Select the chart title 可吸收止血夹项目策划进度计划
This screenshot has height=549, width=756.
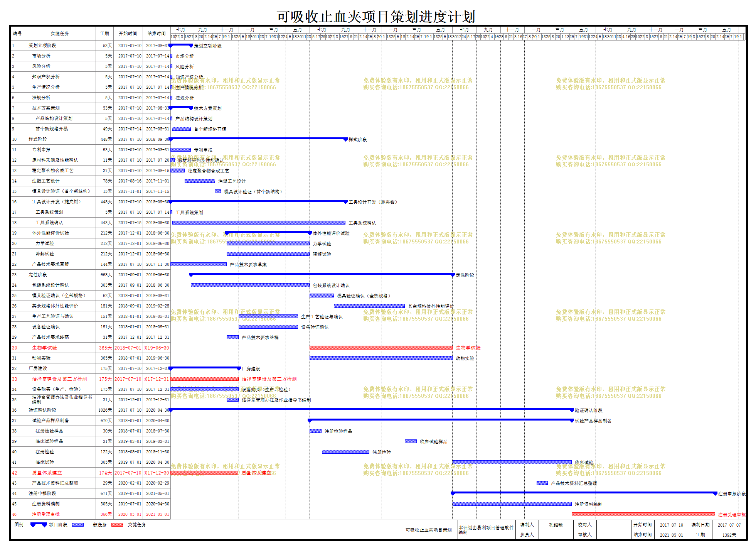376,17
